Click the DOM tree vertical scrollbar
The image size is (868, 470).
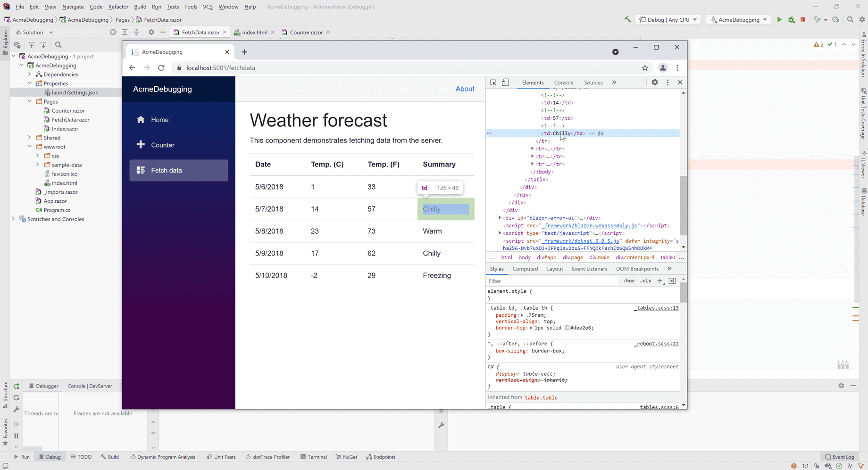(684, 205)
